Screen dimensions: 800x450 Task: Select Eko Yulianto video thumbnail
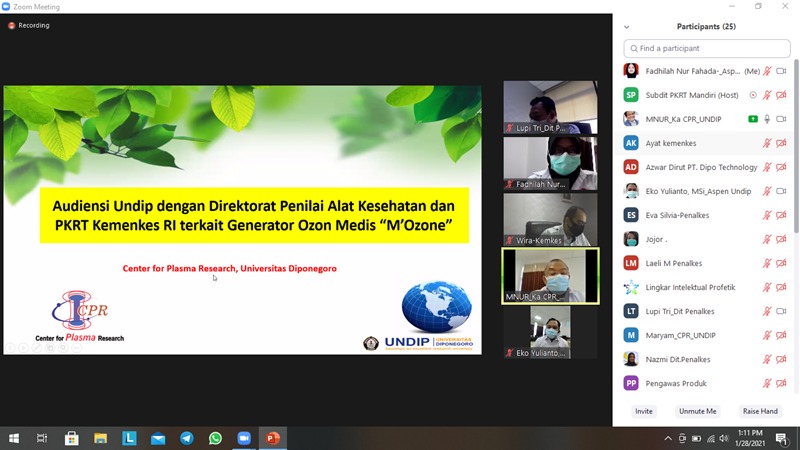pyautogui.click(x=550, y=332)
